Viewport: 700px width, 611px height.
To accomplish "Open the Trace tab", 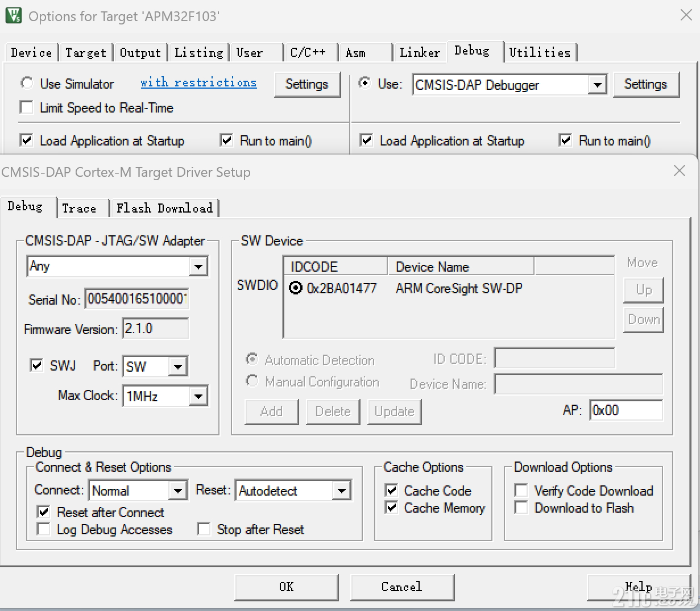I will click(84, 209).
